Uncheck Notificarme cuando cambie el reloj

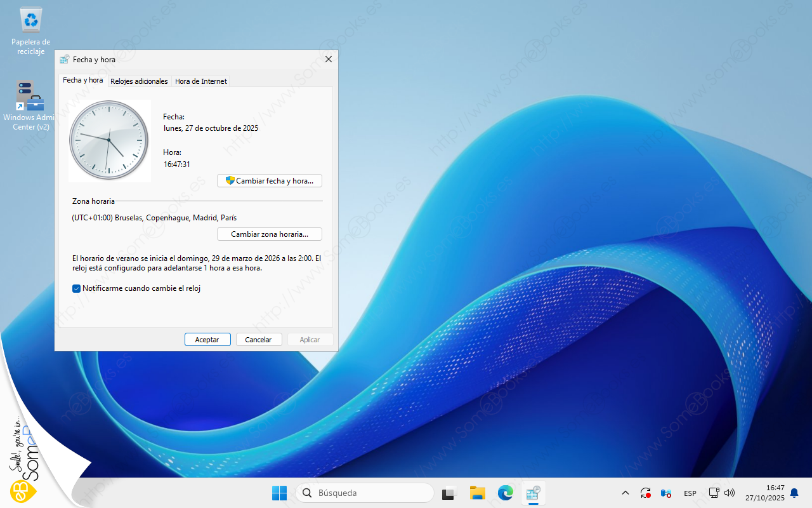point(77,288)
